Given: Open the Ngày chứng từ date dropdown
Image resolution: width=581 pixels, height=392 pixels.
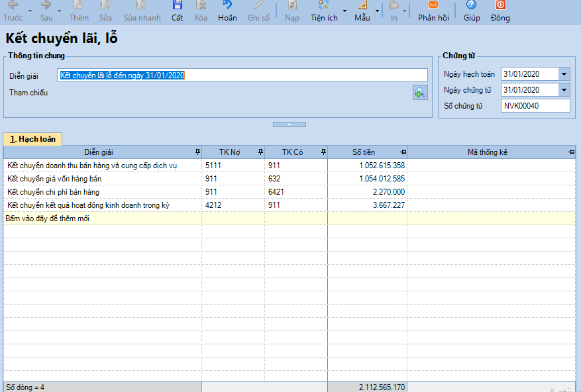Looking at the screenshot, I should coord(564,90).
